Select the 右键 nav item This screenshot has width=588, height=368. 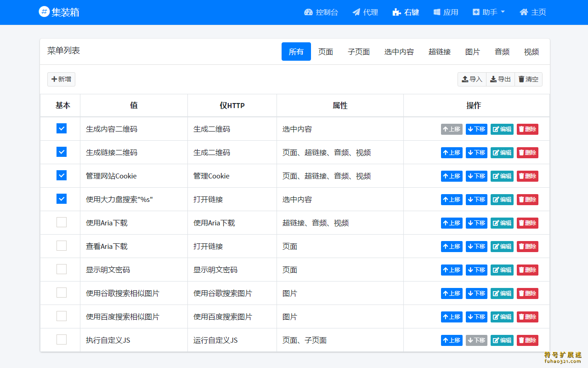(406, 12)
